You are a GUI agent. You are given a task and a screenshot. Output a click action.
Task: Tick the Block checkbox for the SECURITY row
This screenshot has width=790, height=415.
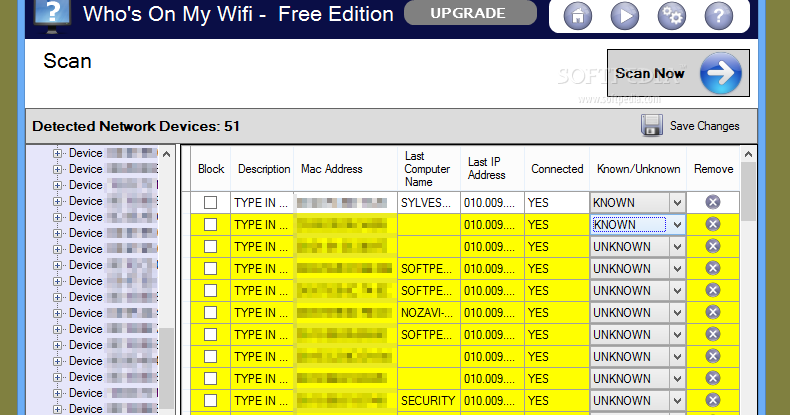[210, 401]
